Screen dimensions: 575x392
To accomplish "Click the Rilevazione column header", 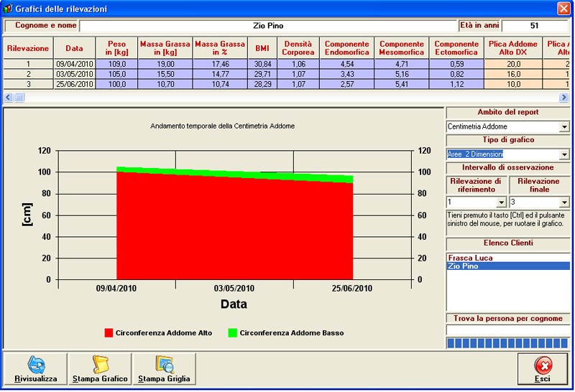I will pyautogui.click(x=28, y=48).
